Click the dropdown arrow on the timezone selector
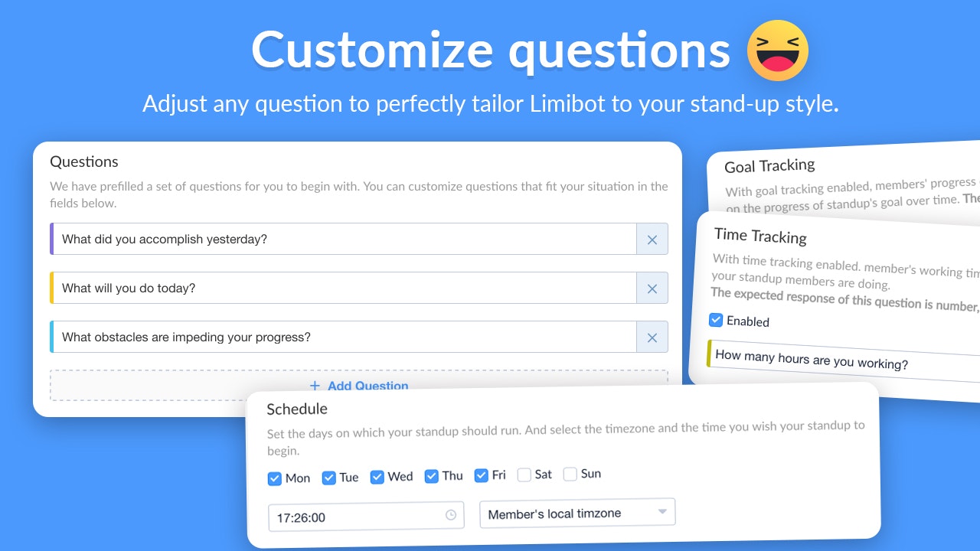This screenshot has height=551, width=980. [x=662, y=512]
